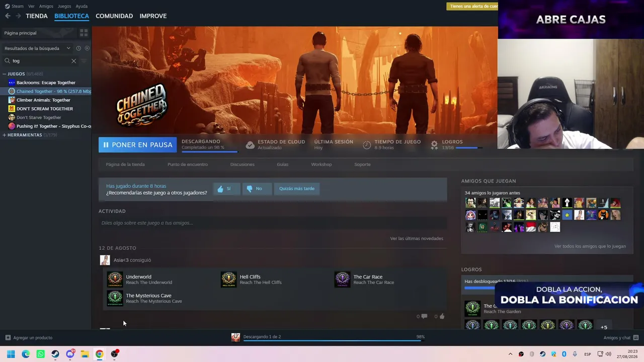Open the Guías link

[x=282, y=164]
